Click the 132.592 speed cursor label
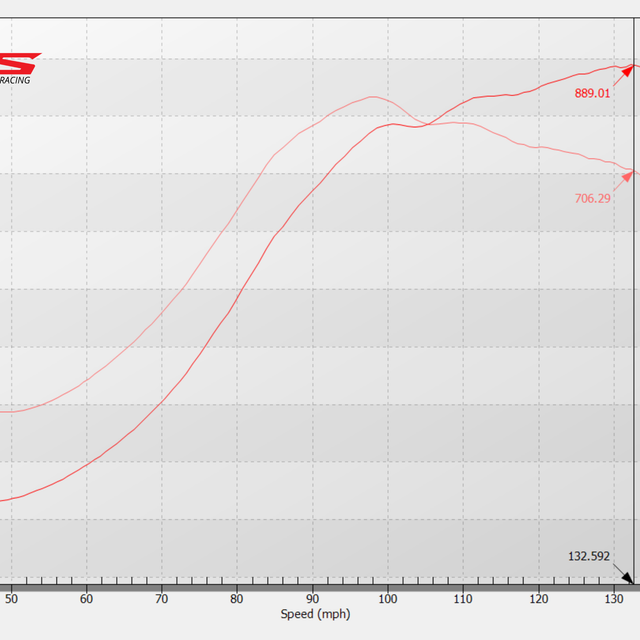The width and height of the screenshot is (640, 640). (589, 556)
